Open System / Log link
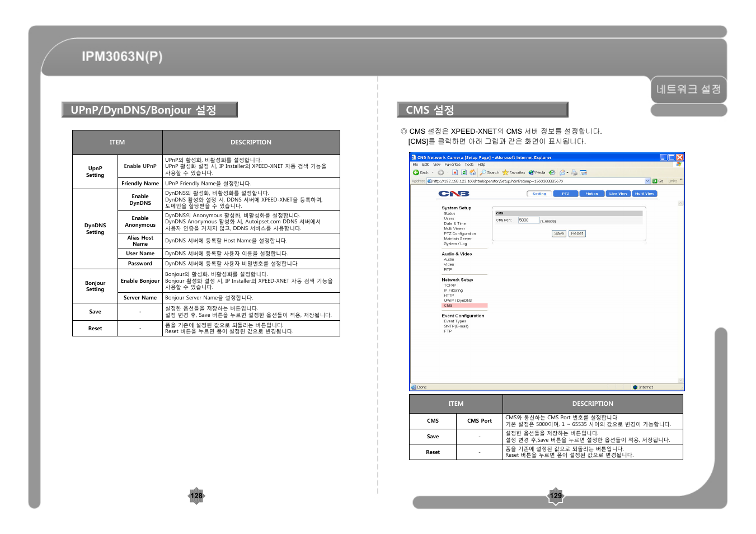 455,243
